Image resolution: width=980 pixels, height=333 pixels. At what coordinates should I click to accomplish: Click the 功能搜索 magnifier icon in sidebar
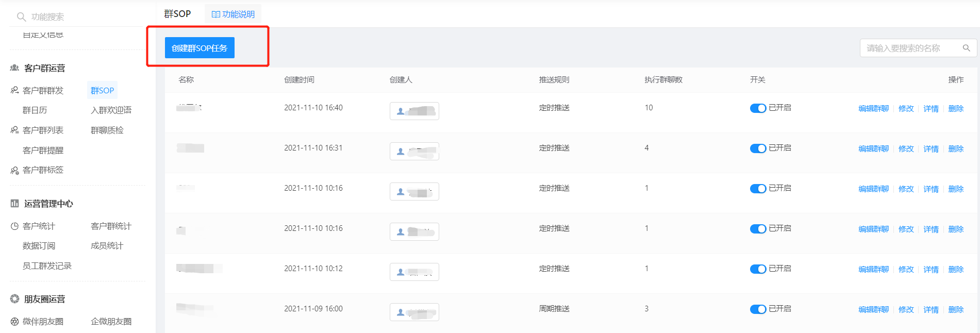(21, 17)
